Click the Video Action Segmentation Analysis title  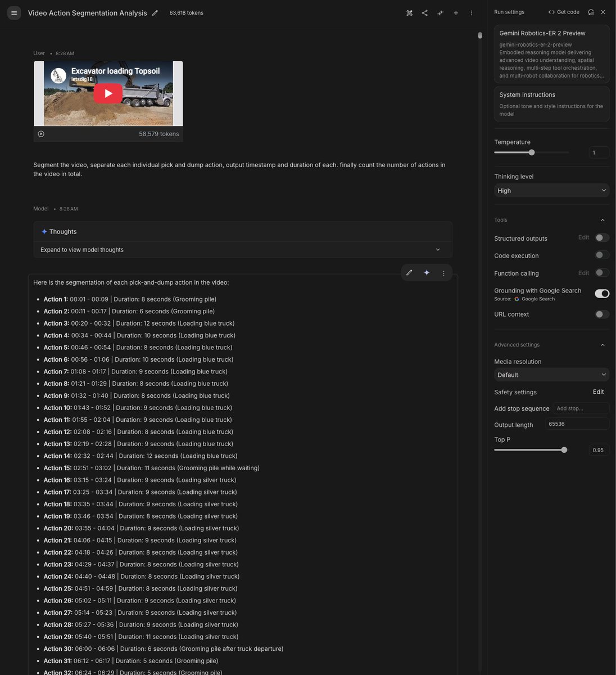[x=87, y=13]
